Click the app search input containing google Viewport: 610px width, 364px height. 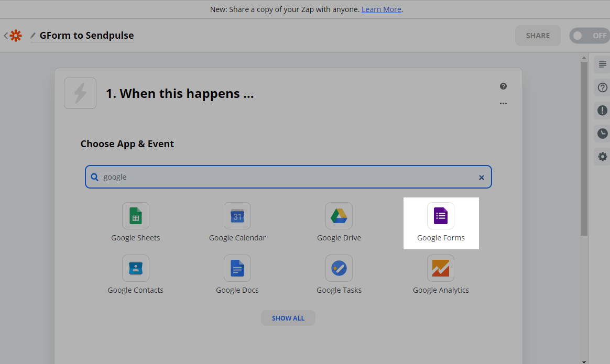click(x=283, y=177)
